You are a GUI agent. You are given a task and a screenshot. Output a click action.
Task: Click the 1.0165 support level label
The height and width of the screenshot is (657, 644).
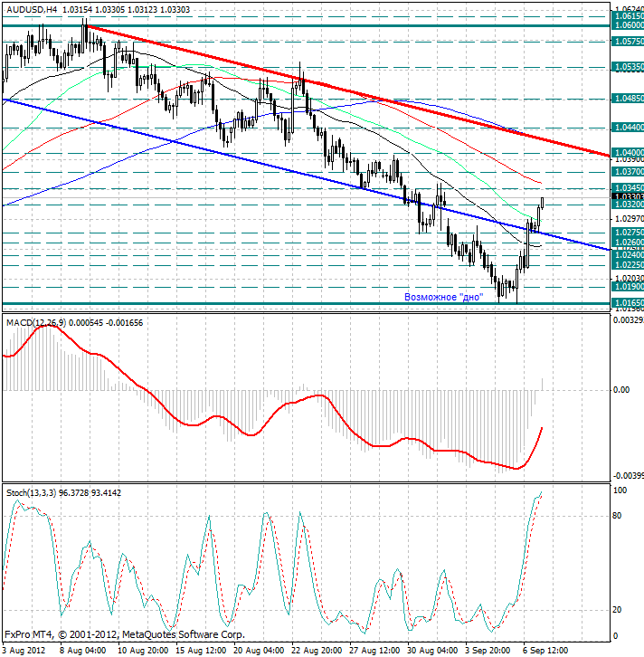point(627,303)
